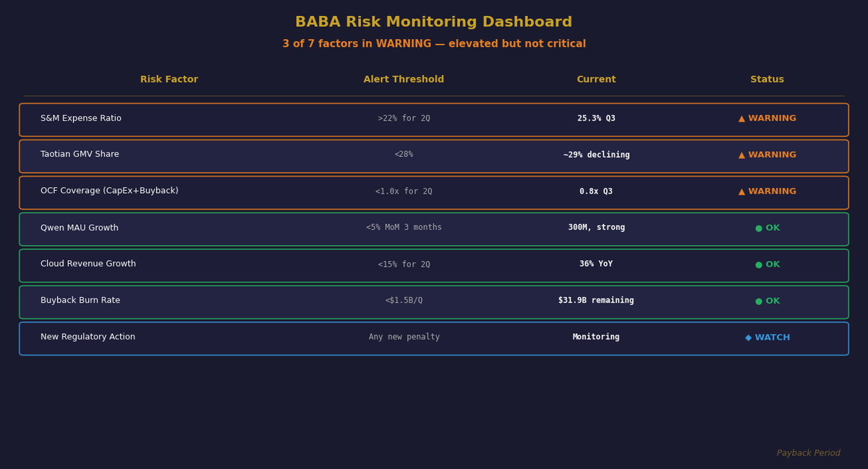The image size is (868, 469).
Task: Click OK status for Cloud Revenue Growth
Action: 767,264
